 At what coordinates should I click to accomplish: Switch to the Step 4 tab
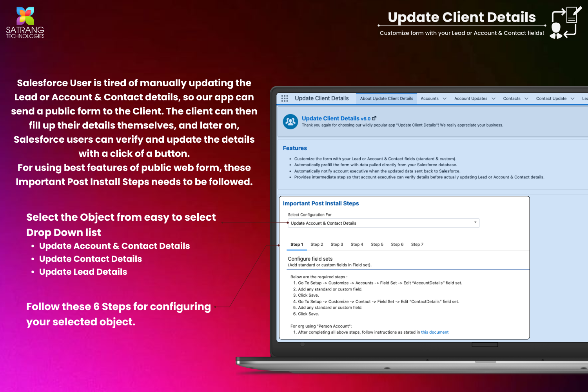(x=357, y=244)
